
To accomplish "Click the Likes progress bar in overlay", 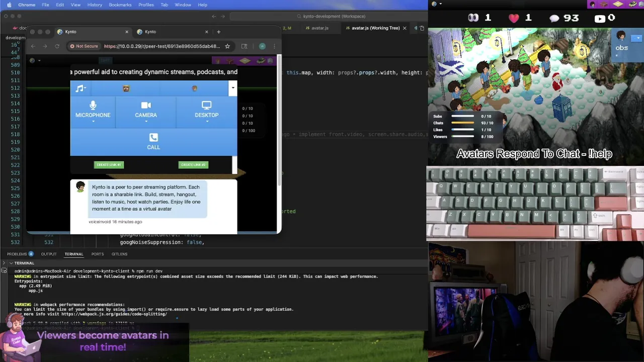I will tap(463, 130).
